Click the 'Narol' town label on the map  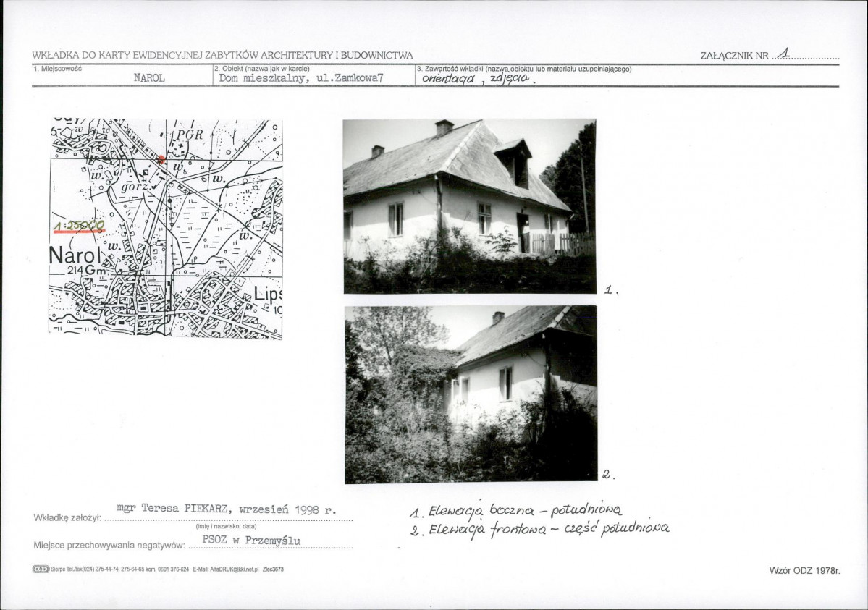click(75, 255)
